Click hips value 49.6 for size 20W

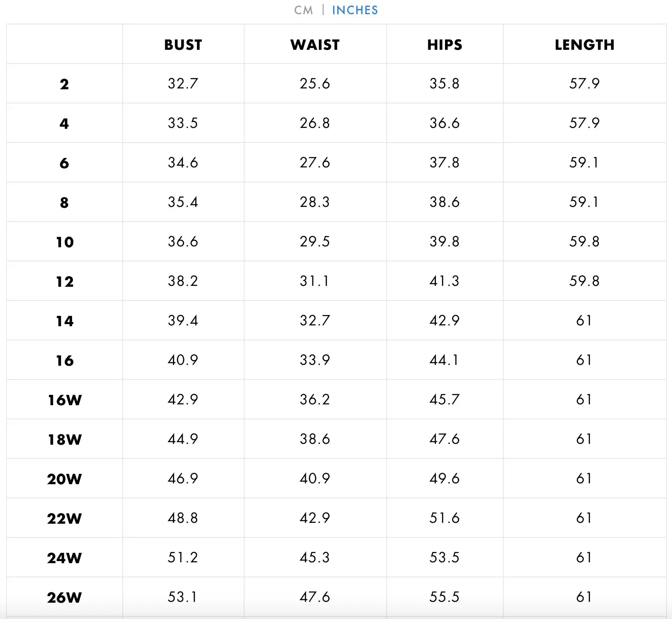coord(445,478)
